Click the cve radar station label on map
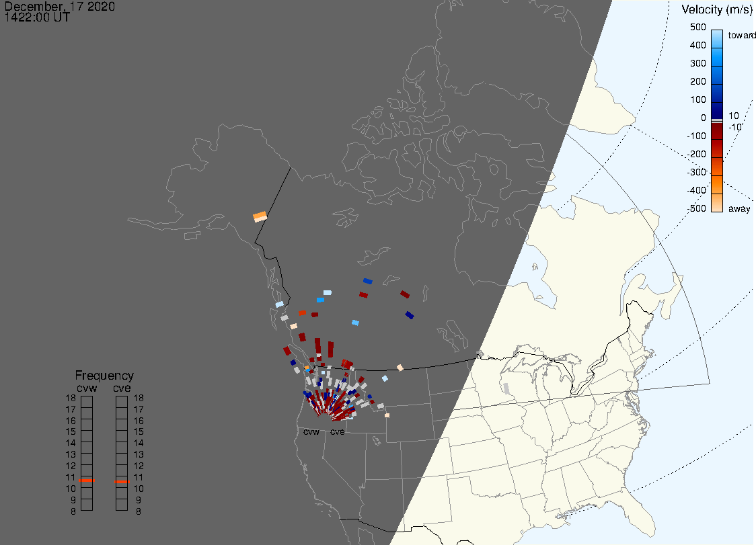The image size is (756, 545). coord(338,431)
